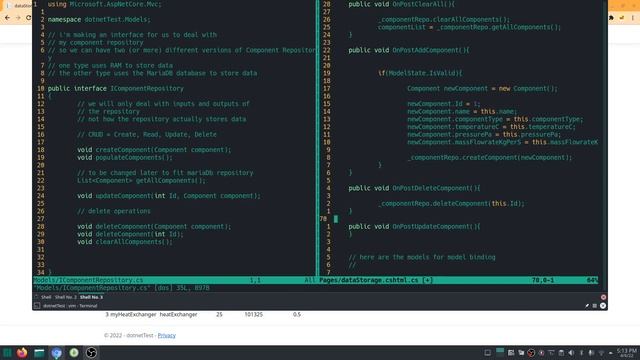Click the 'void populateComponents();' line

(x=125, y=158)
